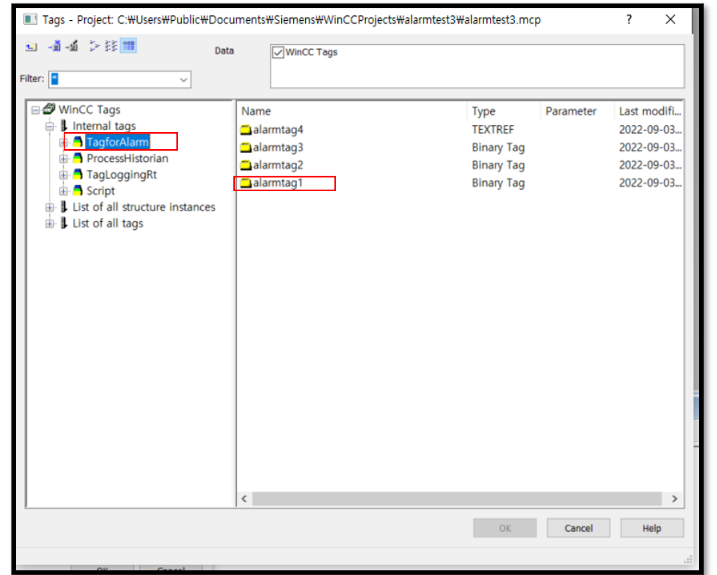Image resolution: width=717 pixels, height=575 pixels.
Task: Collapse the Internal tags node
Action: click(x=49, y=126)
